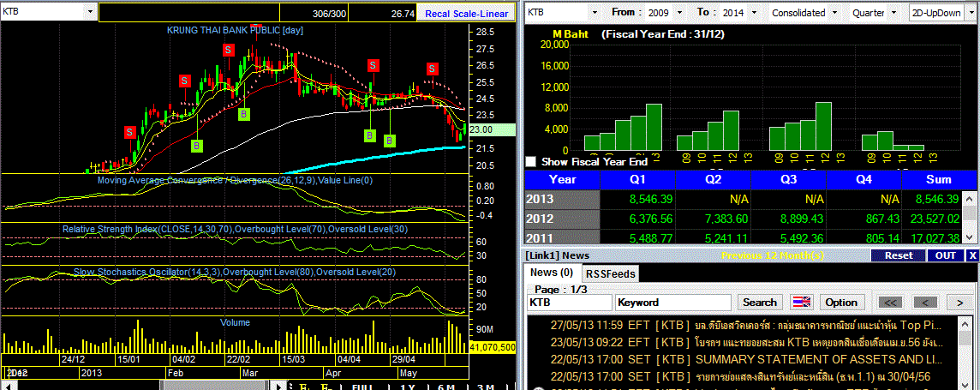Open the 27/05/13 11:59 EFT news item
This screenshot has height=390, width=980.
(745, 326)
